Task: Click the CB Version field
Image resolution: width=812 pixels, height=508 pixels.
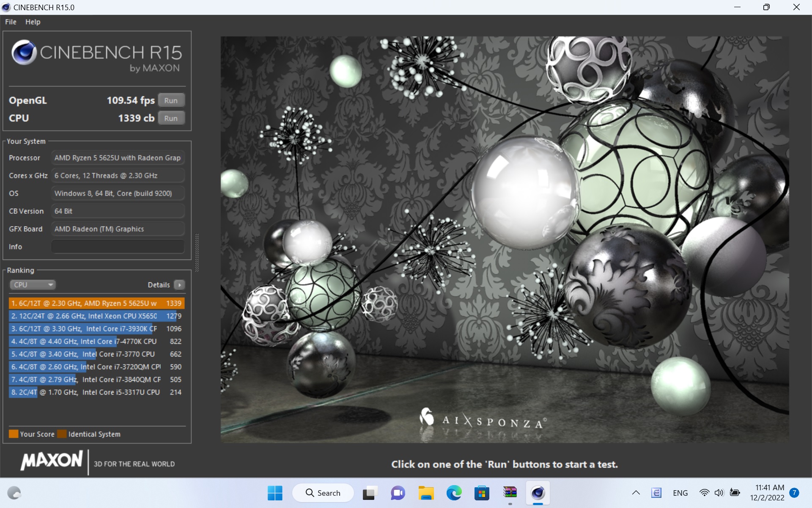Action: (x=118, y=211)
